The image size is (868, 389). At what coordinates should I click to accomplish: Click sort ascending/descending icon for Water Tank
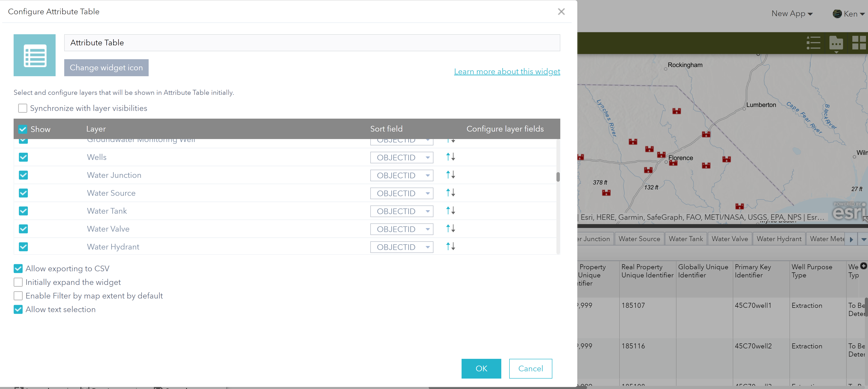pyautogui.click(x=451, y=211)
